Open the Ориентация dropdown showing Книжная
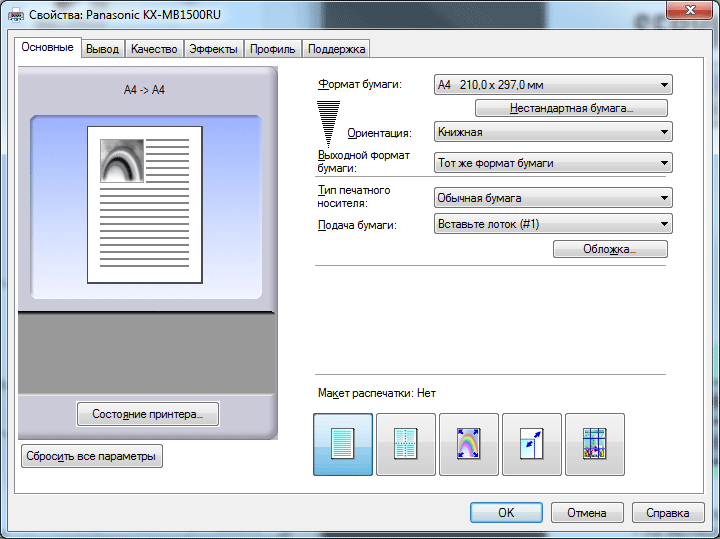Screen dimensions: 720x539 pyautogui.click(x=553, y=132)
